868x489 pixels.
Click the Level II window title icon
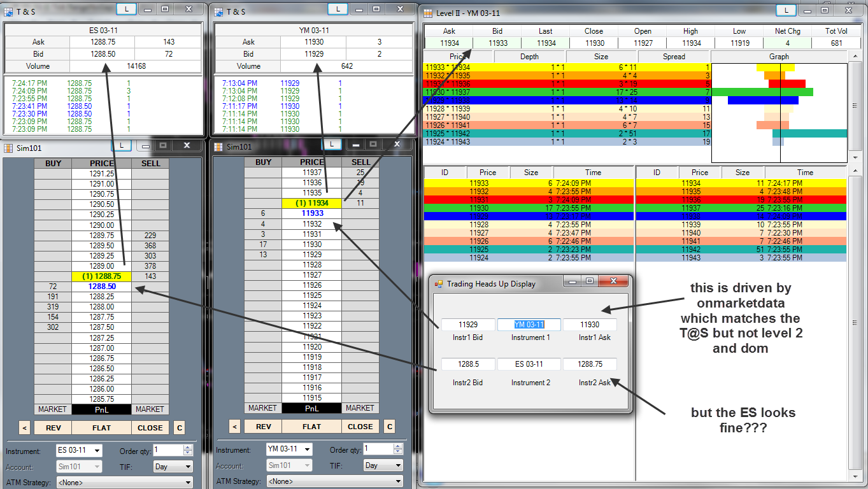point(428,13)
